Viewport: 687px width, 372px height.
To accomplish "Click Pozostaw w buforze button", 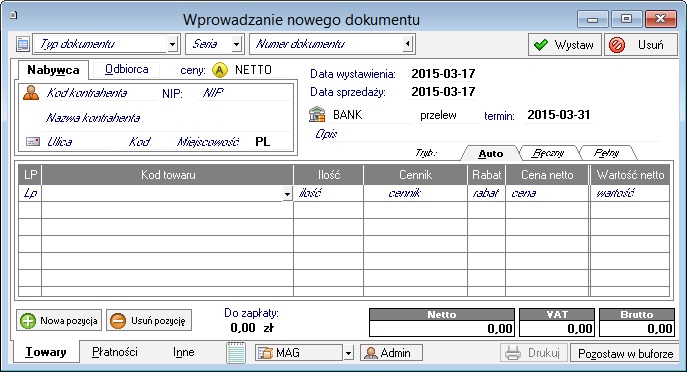I will pos(625,353).
